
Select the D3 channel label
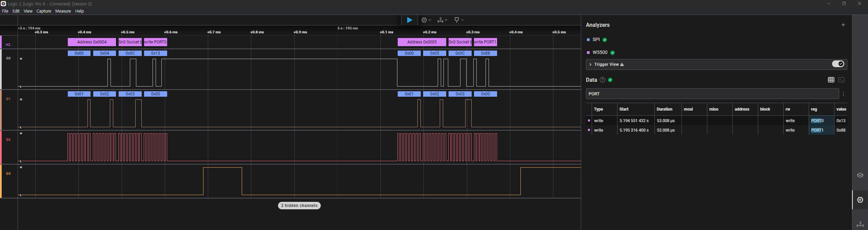tap(8, 174)
